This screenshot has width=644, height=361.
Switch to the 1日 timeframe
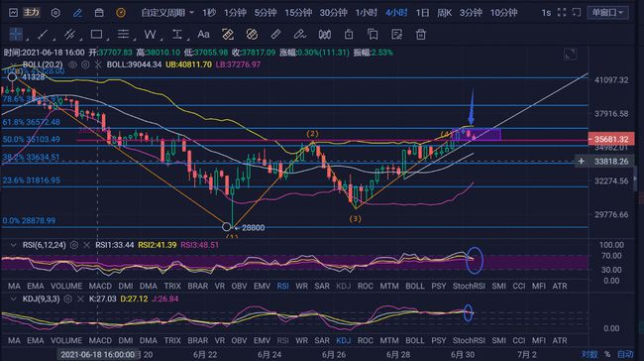pyautogui.click(x=422, y=13)
